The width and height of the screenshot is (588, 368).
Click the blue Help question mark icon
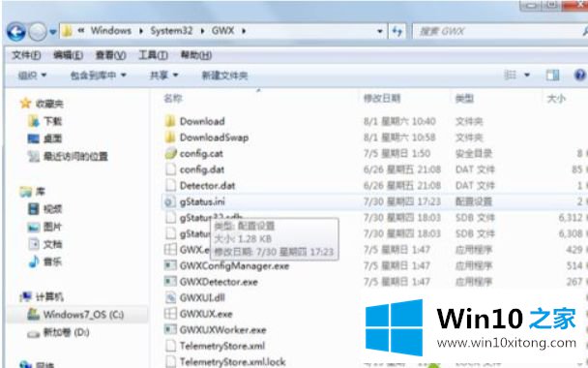(x=579, y=76)
